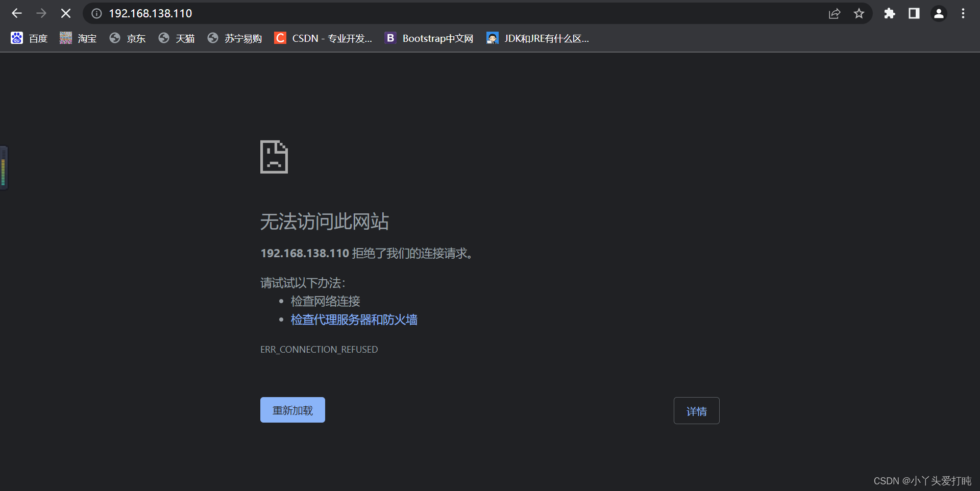
Task: Click the floating widget on left edge
Action: (4, 168)
